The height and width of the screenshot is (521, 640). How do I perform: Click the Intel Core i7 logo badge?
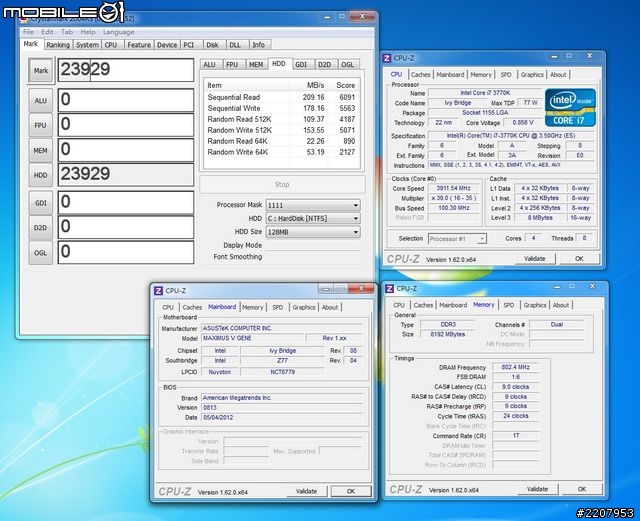click(x=570, y=107)
